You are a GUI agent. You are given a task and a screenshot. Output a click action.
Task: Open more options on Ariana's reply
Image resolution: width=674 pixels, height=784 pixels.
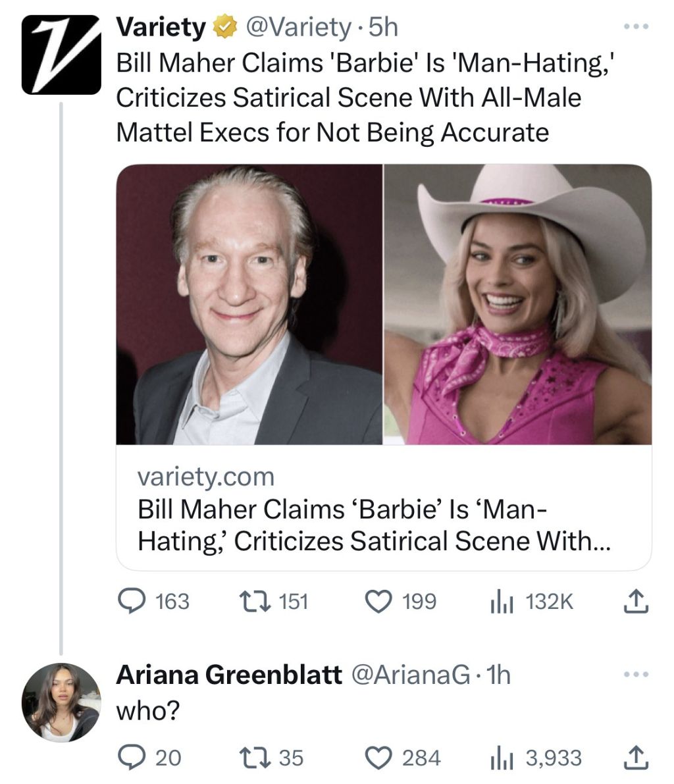[x=636, y=675]
